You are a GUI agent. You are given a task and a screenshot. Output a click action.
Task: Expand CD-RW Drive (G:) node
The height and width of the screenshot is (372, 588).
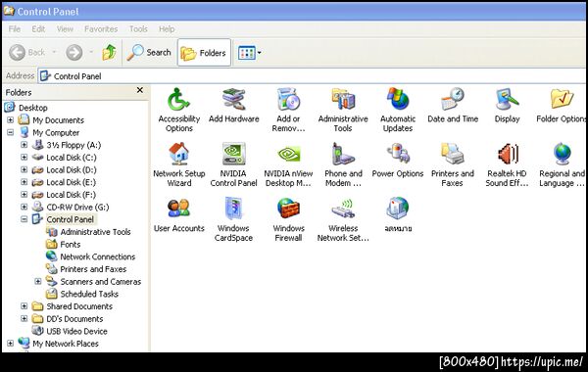coord(24,207)
